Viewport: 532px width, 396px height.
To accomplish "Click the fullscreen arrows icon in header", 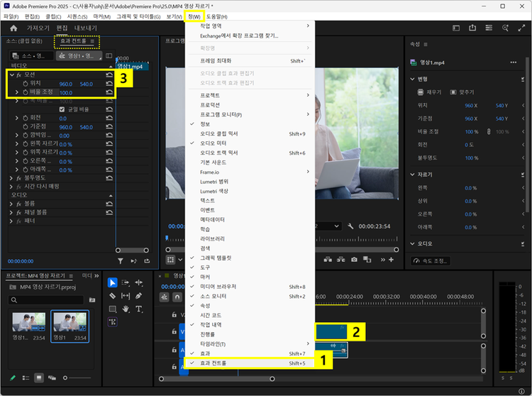I will click(522, 28).
